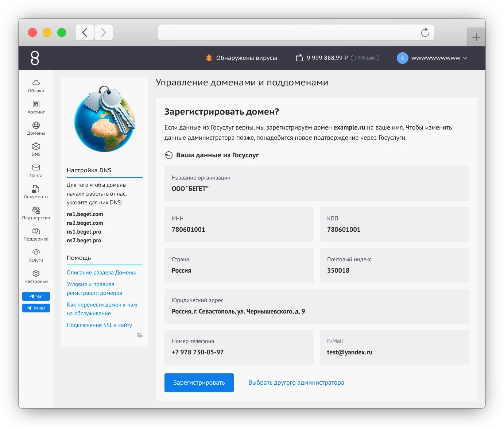Viewport: 504px width, 427px height.
Task: Open the Облако section in sidebar
Action: (x=36, y=86)
